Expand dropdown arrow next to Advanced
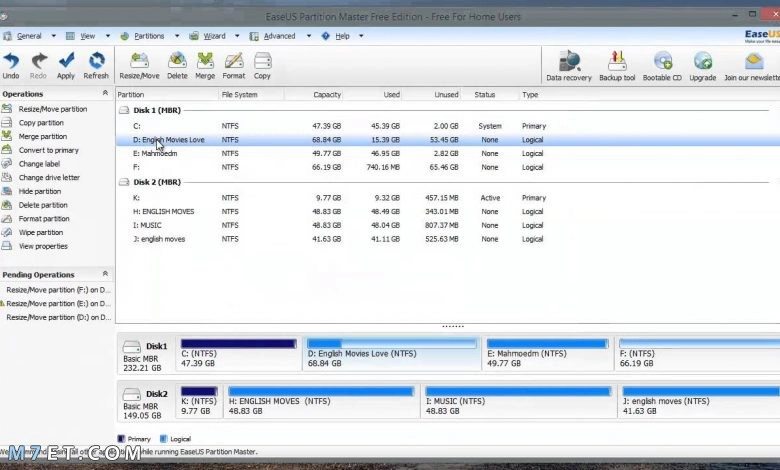 [x=308, y=36]
